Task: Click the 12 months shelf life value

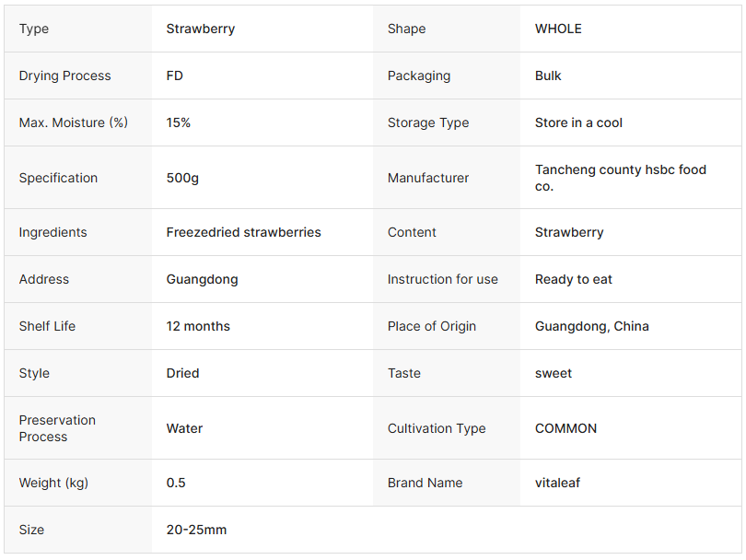Action: click(x=198, y=326)
